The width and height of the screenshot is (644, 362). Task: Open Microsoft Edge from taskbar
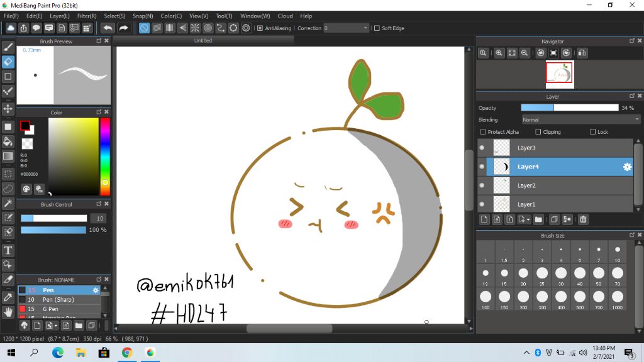[x=58, y=353]
